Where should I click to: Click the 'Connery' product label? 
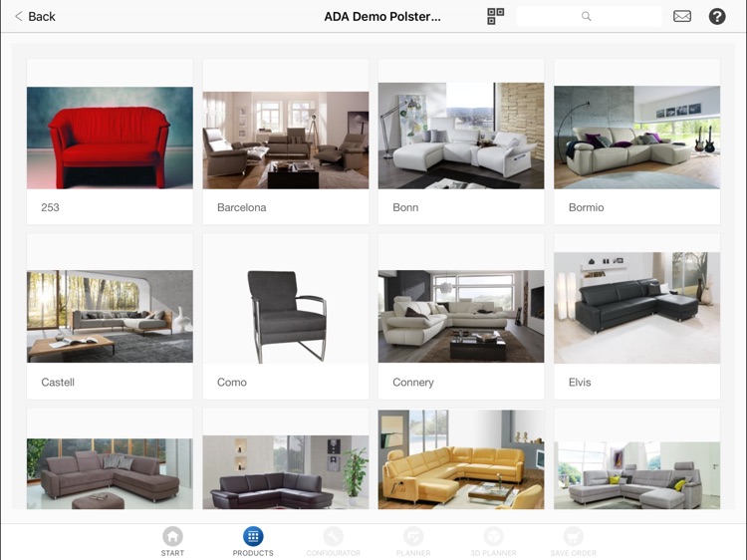tap(413, 383)
